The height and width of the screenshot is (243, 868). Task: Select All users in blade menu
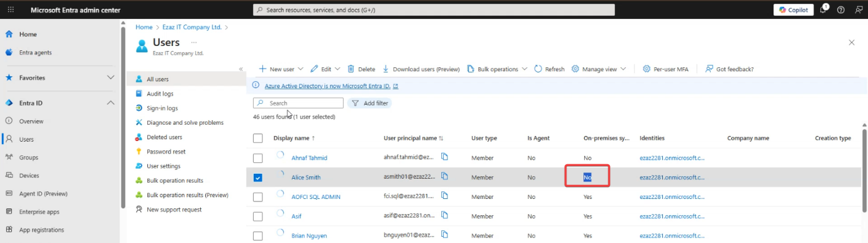coord(157,79)
